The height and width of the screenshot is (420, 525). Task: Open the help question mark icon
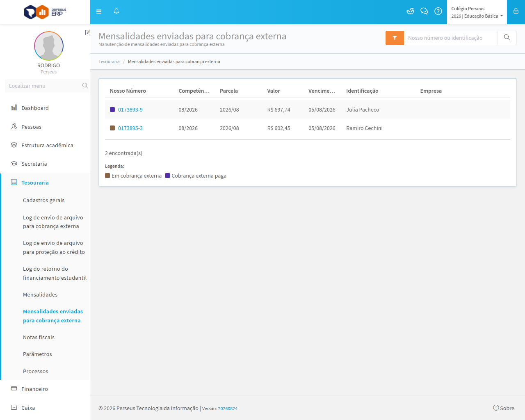tap(438, 11)
